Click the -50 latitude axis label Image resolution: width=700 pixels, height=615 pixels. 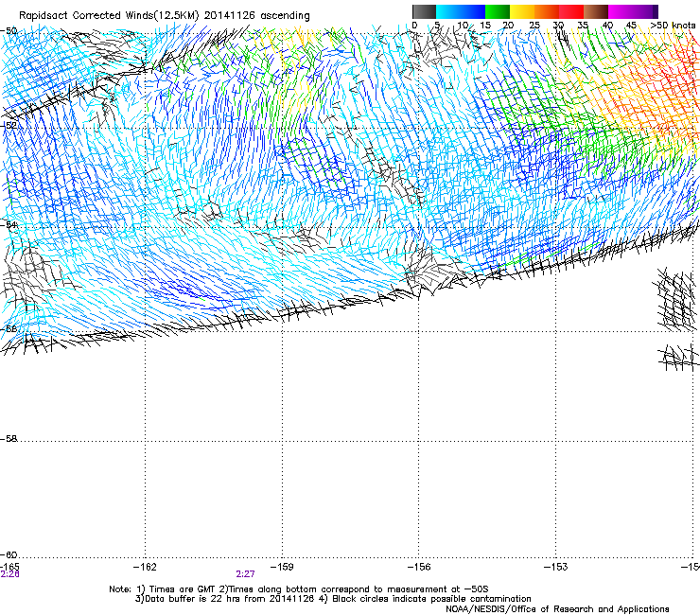[9, 31]
